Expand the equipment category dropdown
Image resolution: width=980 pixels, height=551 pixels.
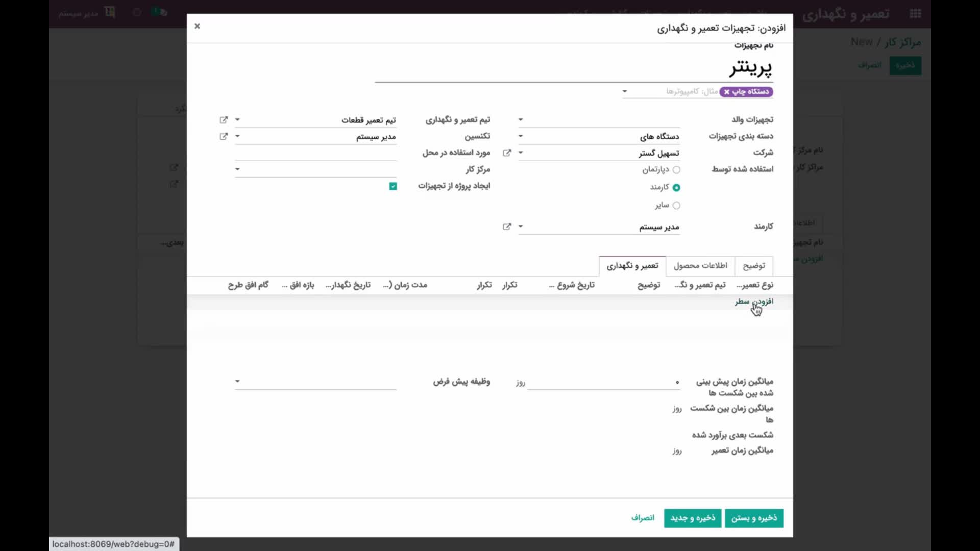pos(521,136)
